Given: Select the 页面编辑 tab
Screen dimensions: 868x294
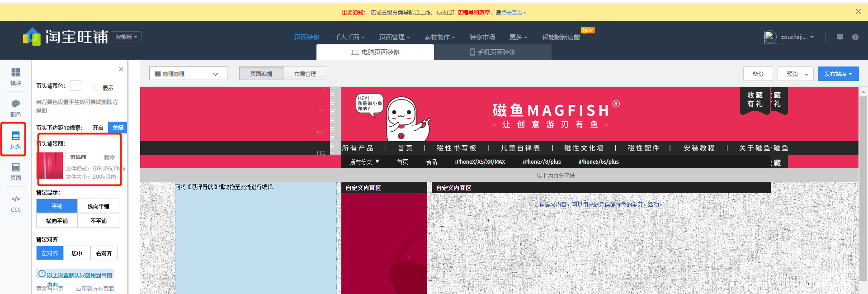Looking at the screenshot, I should pos(261,74).
